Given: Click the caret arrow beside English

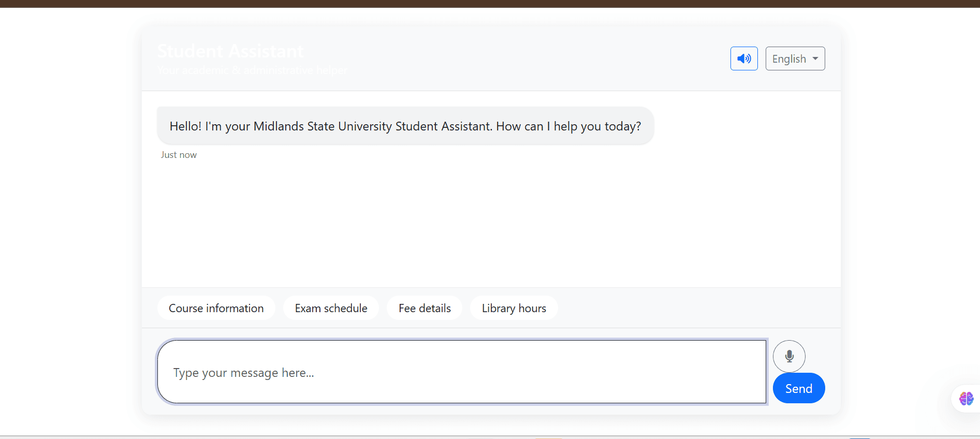Looking at the screenshot, I should tap(815, 58).
